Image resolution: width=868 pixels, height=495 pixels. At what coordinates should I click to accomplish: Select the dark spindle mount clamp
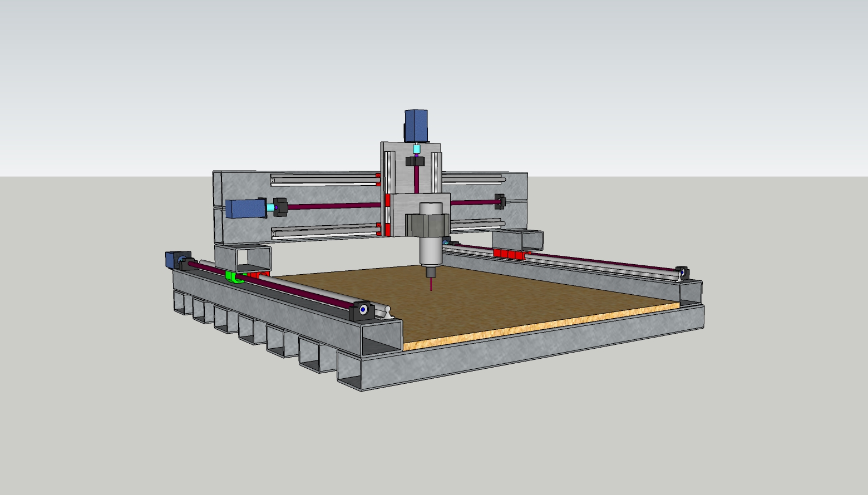pos(427,225)
